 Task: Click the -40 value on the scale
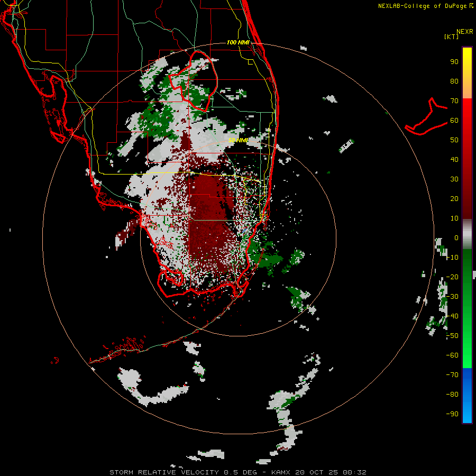tap(452, 316)
